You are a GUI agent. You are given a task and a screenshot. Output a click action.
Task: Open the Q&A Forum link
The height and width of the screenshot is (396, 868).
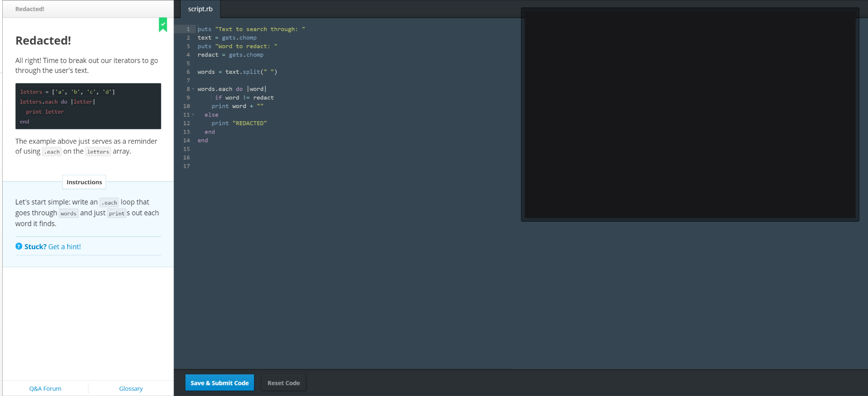pyautogui.click(x=45, y=388)
